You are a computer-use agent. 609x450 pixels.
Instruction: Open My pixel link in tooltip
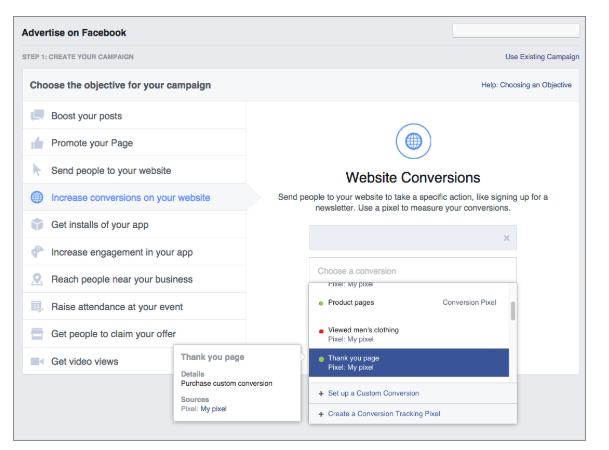(x=213, y=409)
